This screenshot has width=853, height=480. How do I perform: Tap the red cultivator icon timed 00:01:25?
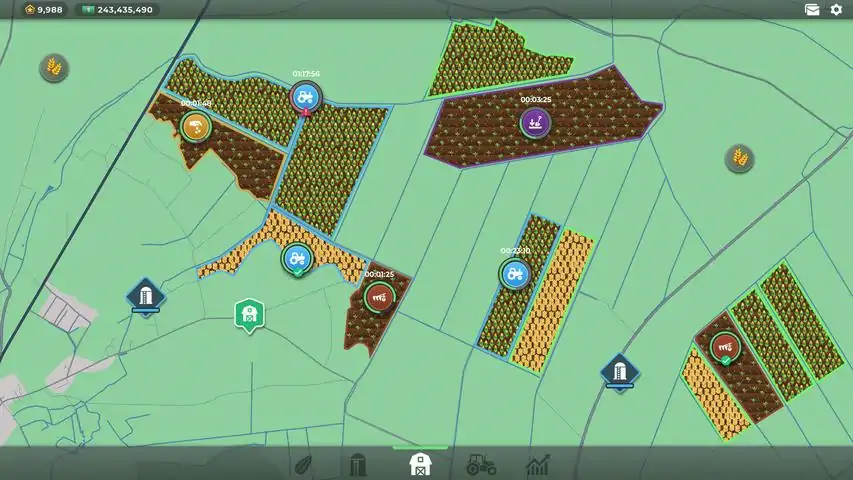[379, 297]
